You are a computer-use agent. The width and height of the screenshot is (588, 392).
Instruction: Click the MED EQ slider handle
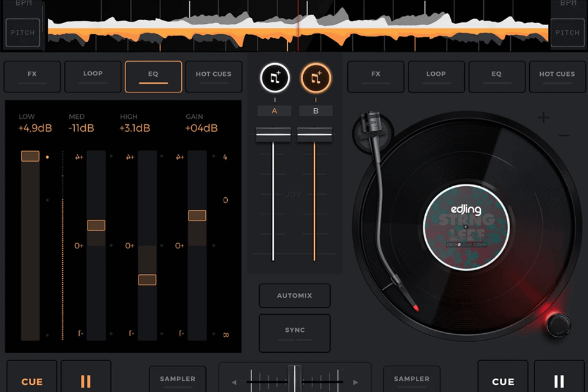(x=96, y=225)
